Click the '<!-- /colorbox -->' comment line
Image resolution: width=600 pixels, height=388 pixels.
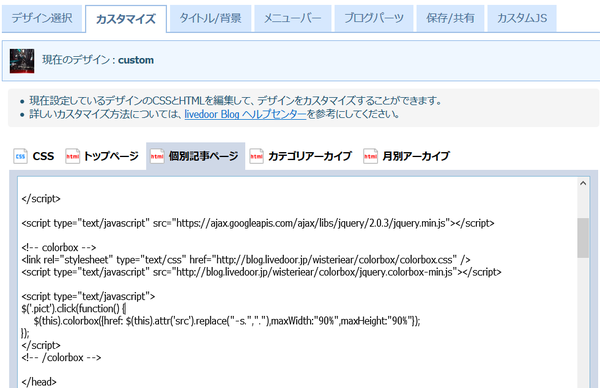(61, 358)
